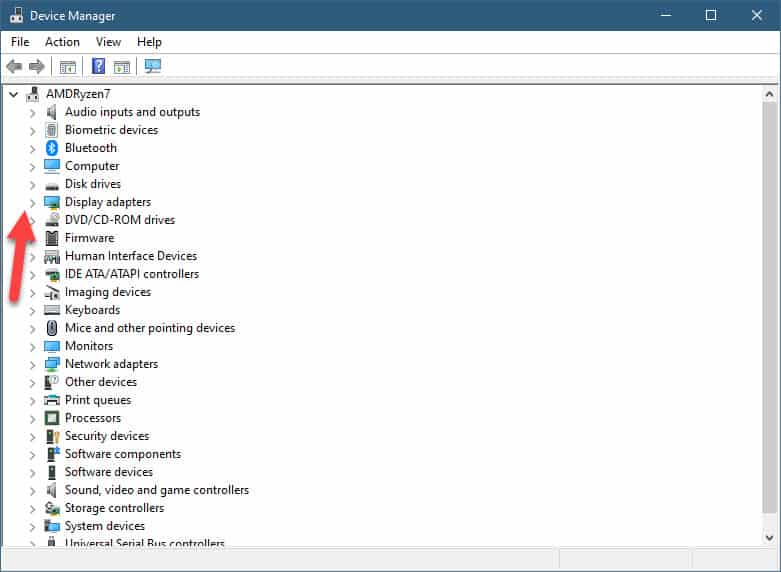Open the Action menu
781x572 pixels.
pos(62,42)
